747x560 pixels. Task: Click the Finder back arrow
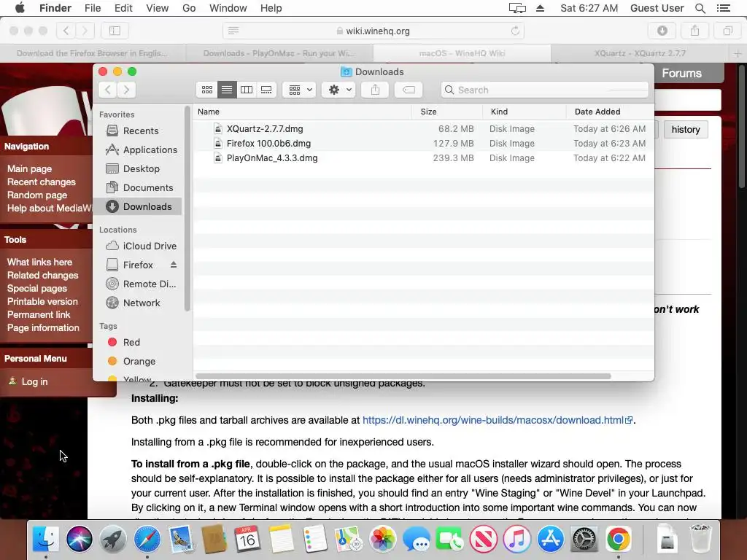(x=108, y=90)
